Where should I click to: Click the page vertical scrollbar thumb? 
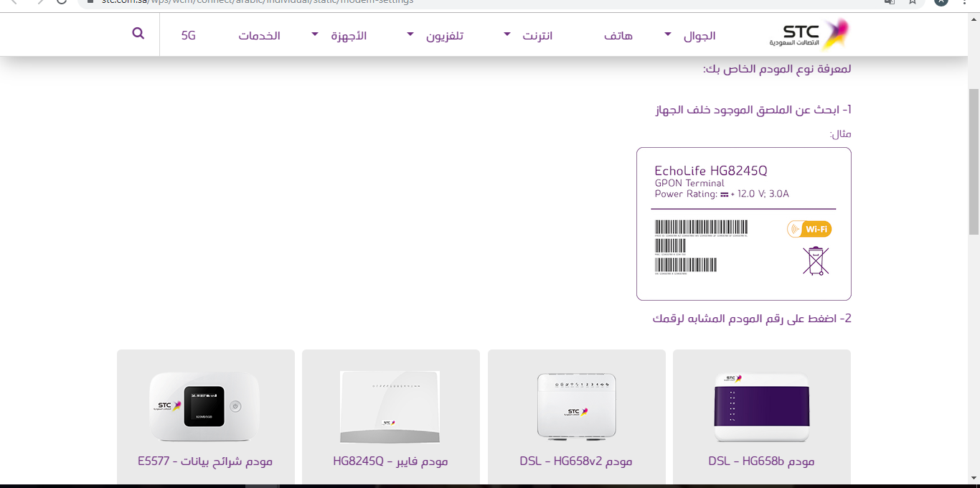coord(974,161)
